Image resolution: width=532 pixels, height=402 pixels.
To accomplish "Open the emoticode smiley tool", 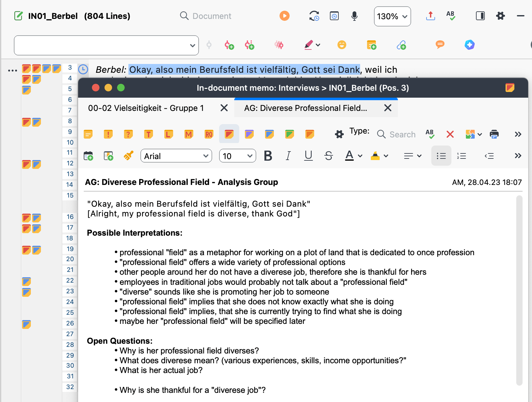I will click(x=342, y=45).
